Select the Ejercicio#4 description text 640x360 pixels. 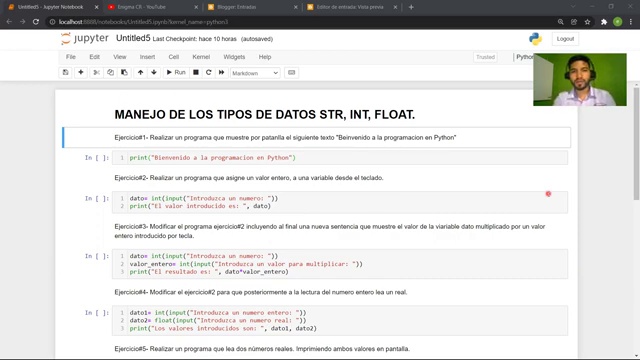point(261,292)
